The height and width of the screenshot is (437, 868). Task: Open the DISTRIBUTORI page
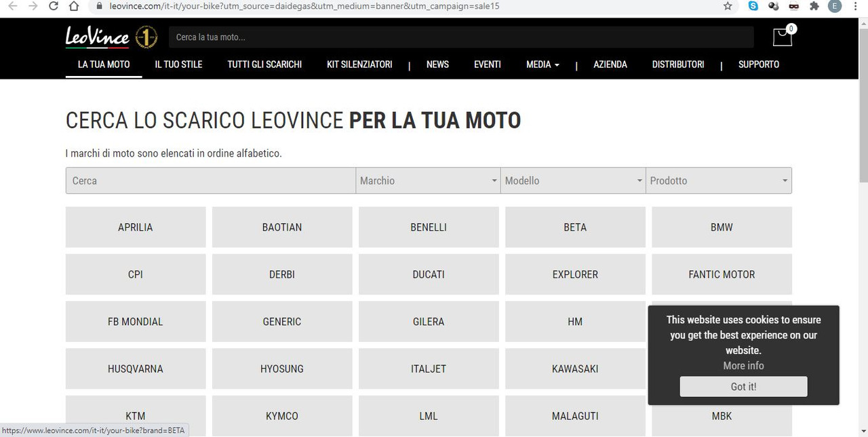(x=678, y=64)
